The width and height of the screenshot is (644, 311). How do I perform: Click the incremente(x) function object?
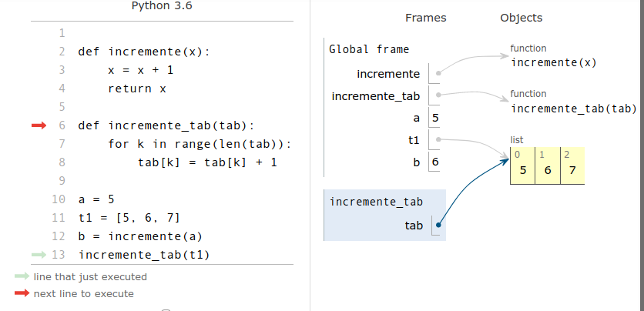pyautogui.click(x=553, y=62)
